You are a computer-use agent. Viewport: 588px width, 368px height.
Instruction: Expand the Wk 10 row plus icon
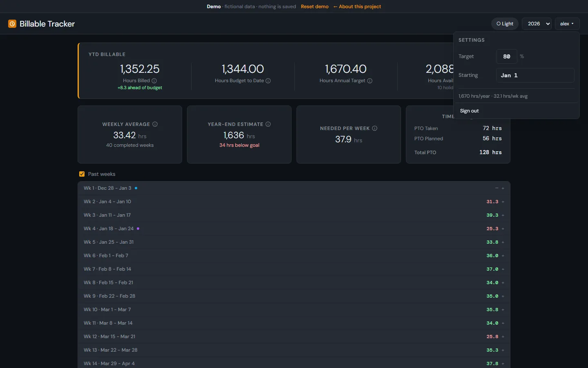click(x=503, y=310)
